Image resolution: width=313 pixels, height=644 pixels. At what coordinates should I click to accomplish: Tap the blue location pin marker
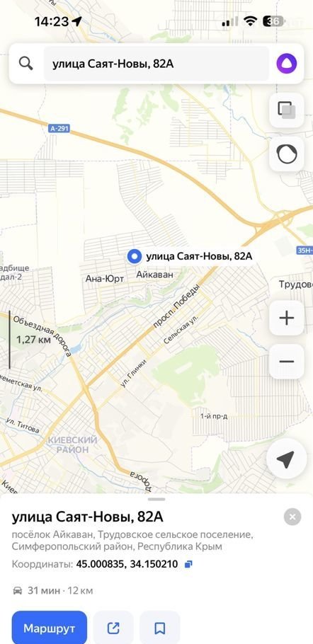(x=134, y=257)
